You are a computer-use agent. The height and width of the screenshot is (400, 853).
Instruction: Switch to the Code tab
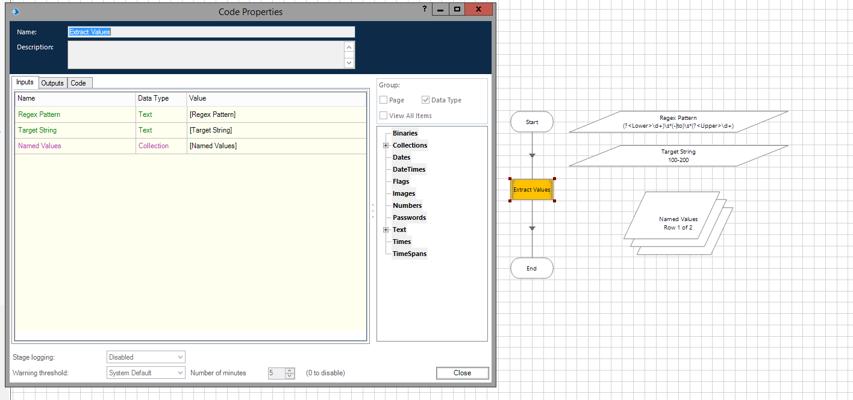pos(78,83)
